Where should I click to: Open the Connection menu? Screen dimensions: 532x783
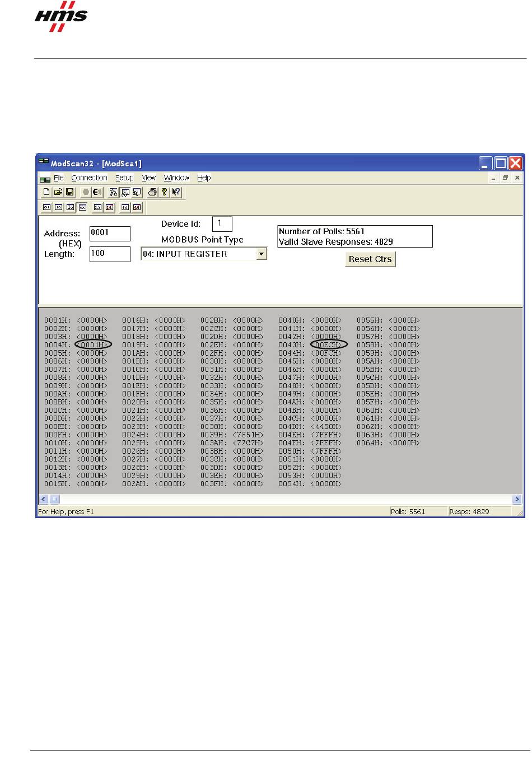(x=89, y=178)
